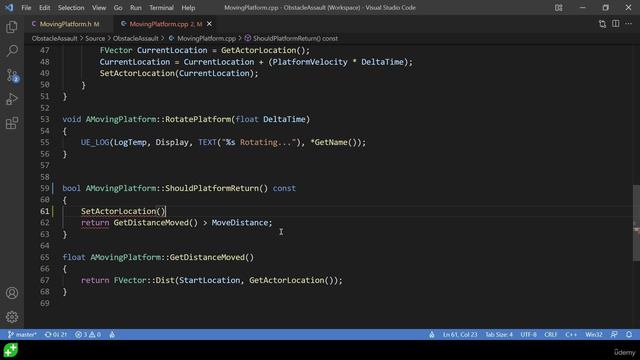Viewport: 640px width, 360px height.
Task: Open the Selection menu
Action: 71,8
